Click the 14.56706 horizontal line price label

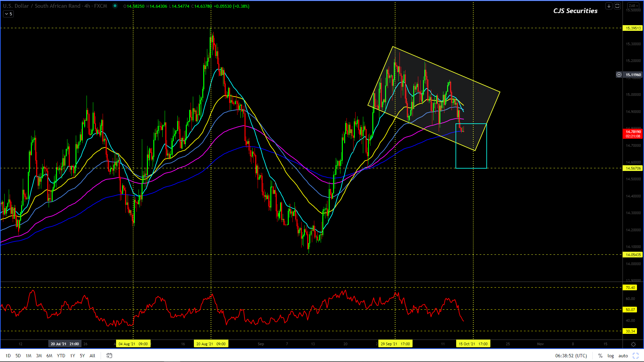(x=633, y=168)
